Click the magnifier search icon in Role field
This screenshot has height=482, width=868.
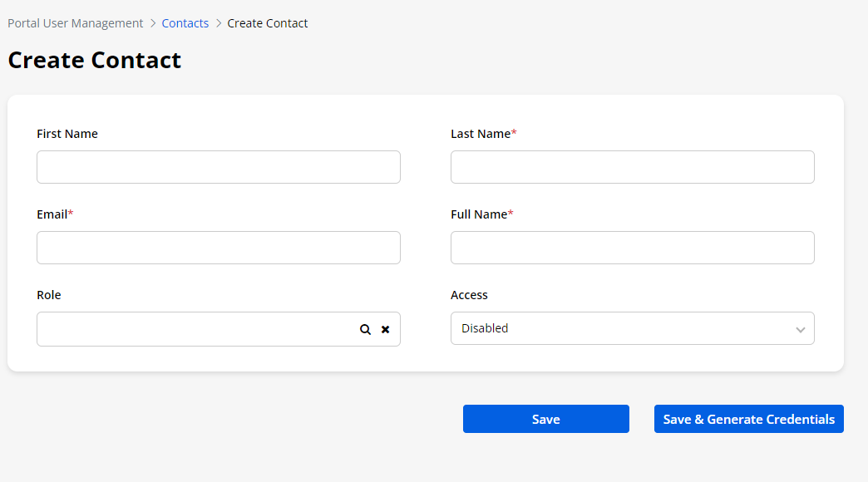(x=365, y=329)
